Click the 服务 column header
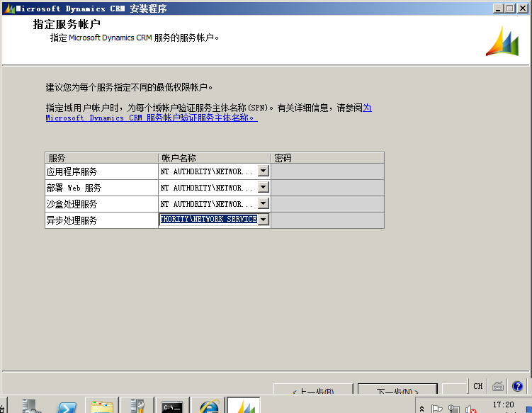The width and height of the screenshot is (532, 413). (102, 158)
